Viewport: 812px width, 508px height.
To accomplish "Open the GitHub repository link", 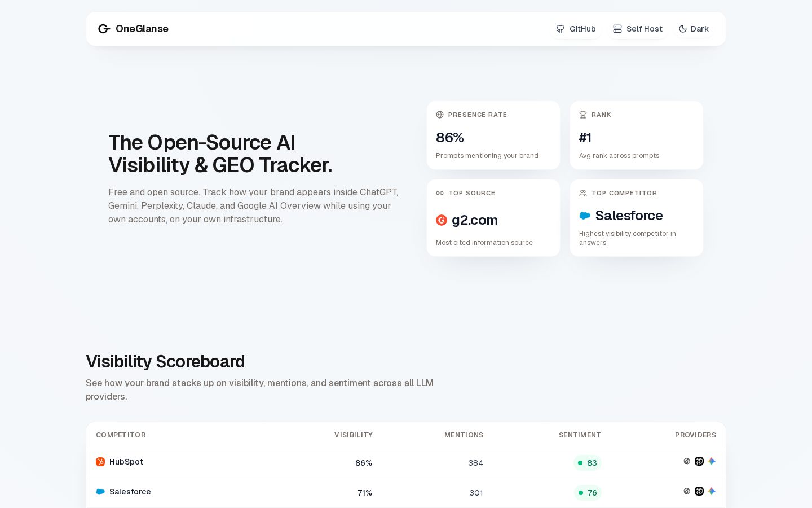I will (x=576, y=29).
